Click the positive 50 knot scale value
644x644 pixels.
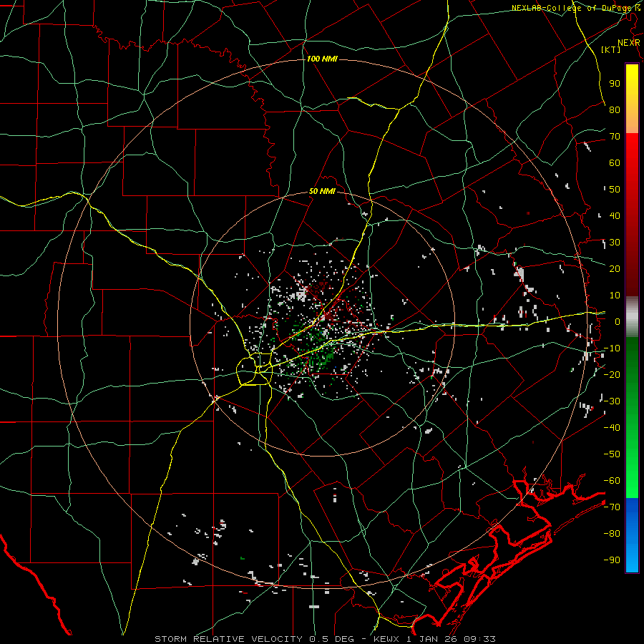(x=615, y=190)
